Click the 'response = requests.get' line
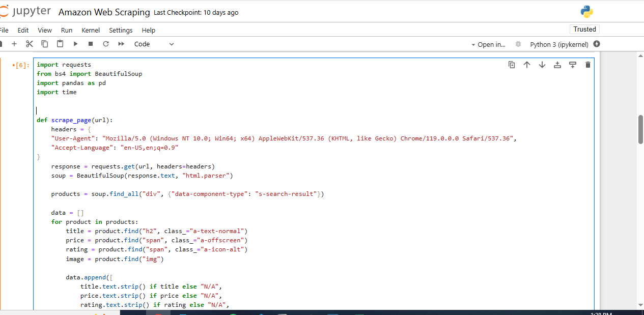Image resolution: width=644 pixels, height=315 pixels. point(133,166)
